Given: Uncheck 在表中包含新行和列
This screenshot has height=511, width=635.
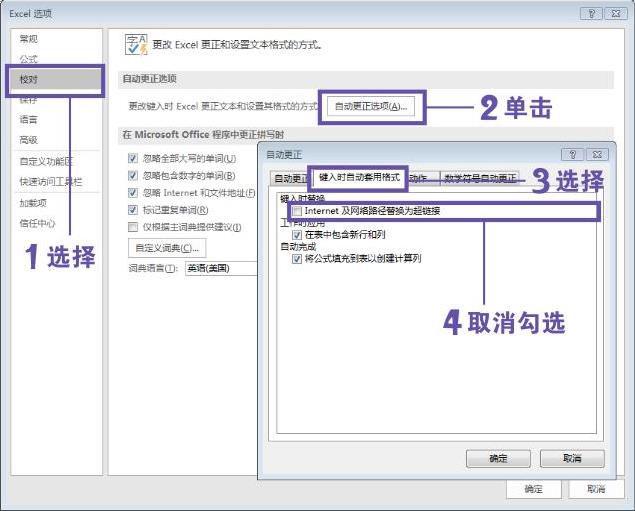Looking at the screenshot, I should [297, 234].
